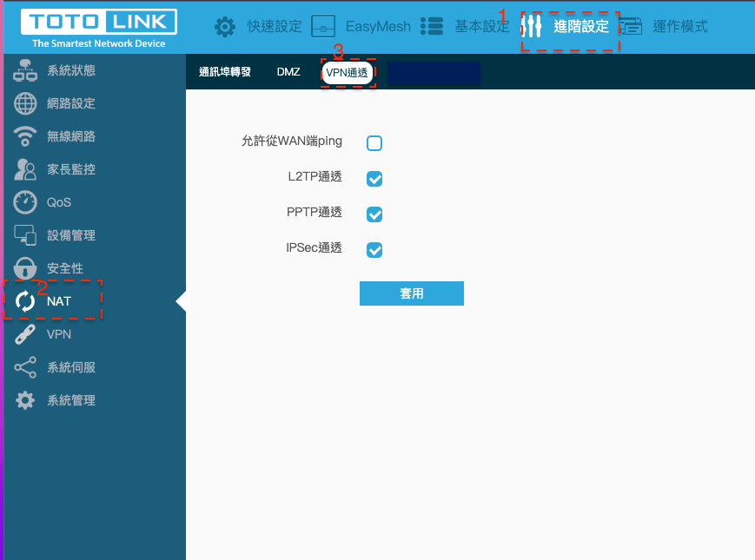Uncheck the IPSec通透 checkbox

(374, 250)
